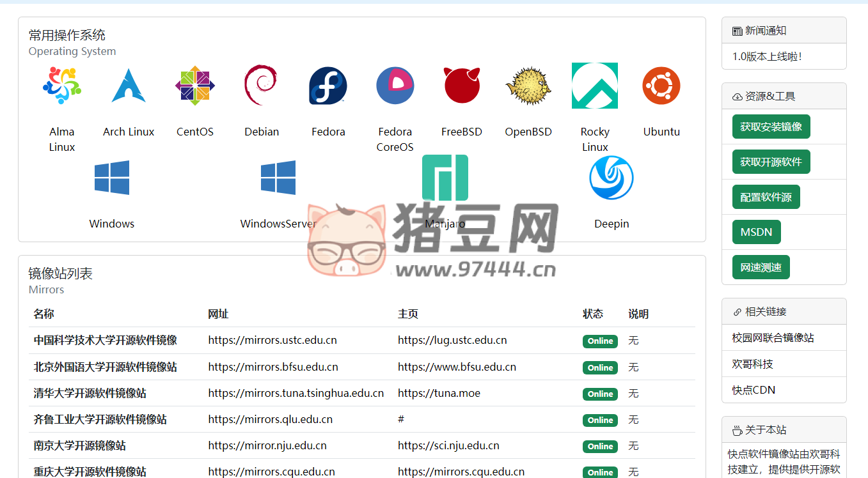Screen dimensions: 868x478
Task: Open https://www.bfsu.edu.cn homepage
Action: pyautogui.click(x=457, y=367)
